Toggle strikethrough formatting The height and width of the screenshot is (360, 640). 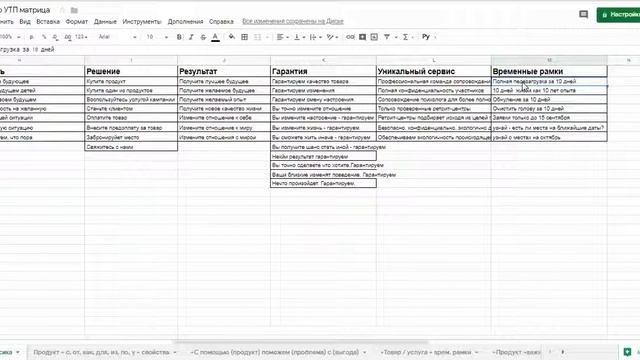point(203,37)
